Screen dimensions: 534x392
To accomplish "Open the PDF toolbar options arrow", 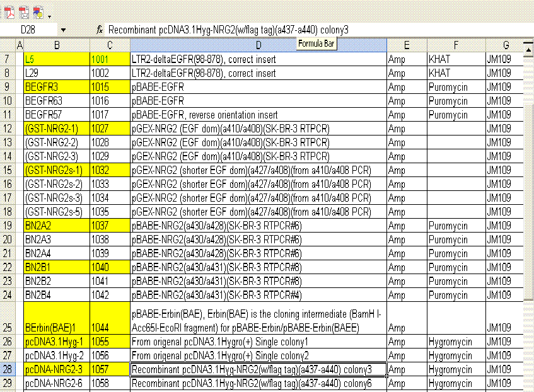I will [x=50, y=16].
